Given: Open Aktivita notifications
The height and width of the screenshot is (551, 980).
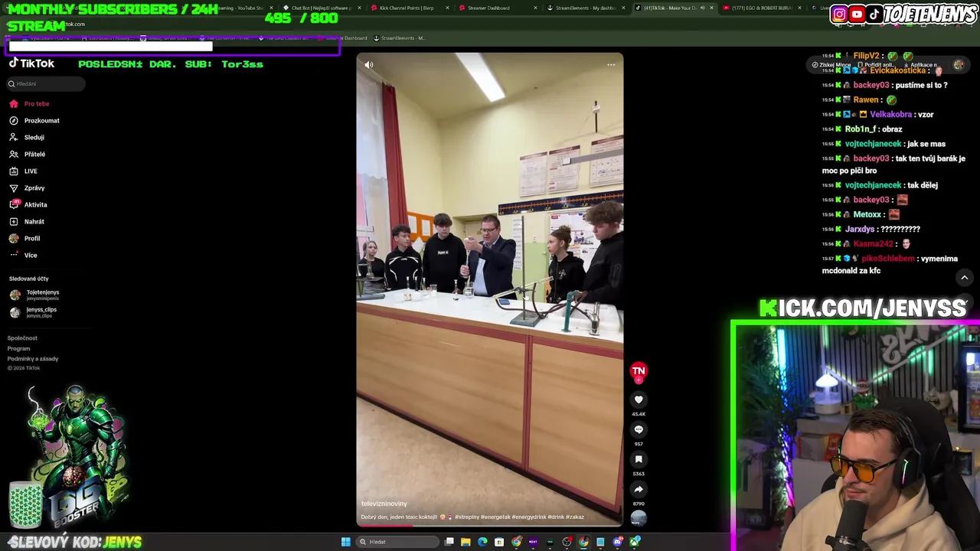Looking at the screenshot, I should click(x=28, y=204).
